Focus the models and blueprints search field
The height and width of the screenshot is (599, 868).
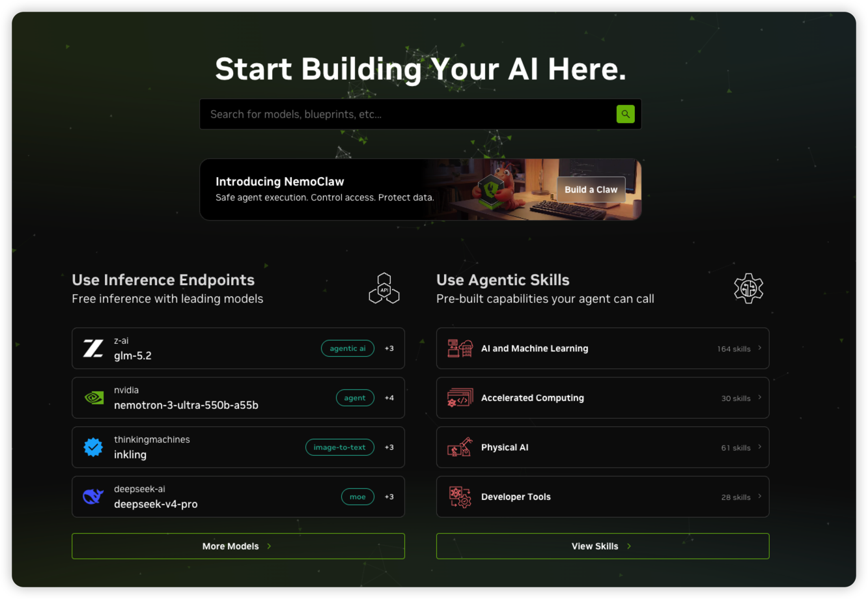pyautogui.click(x=421, y=114)
